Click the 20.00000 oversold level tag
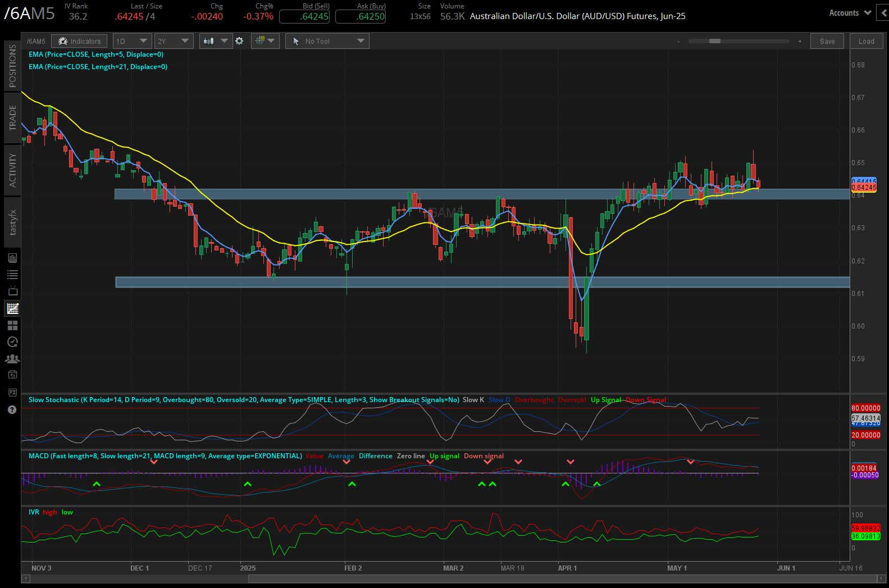889x588 pixels. pos(865,435)
